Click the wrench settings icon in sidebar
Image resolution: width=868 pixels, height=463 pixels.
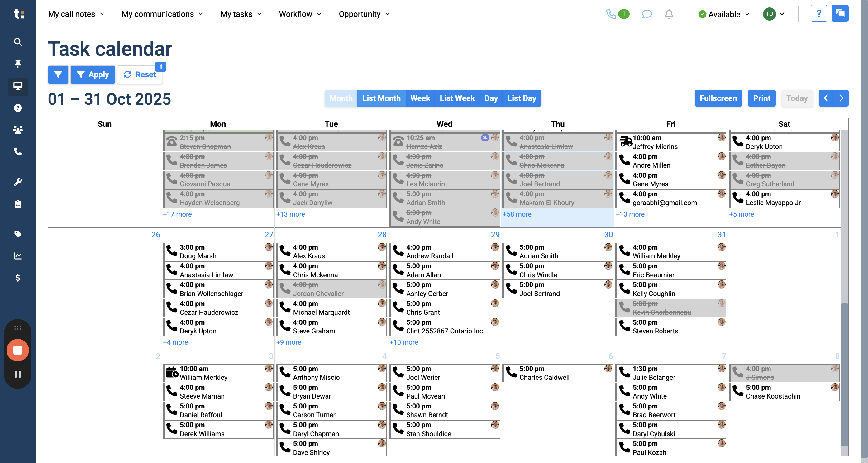(x=18, y=182)
